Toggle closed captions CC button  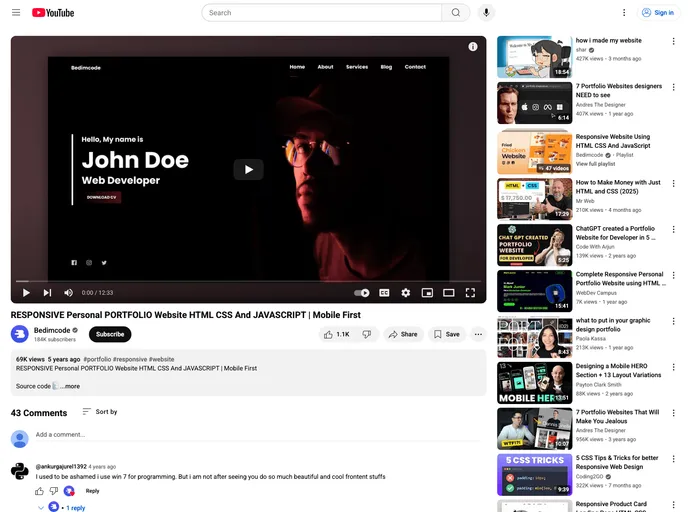point(384,293)
